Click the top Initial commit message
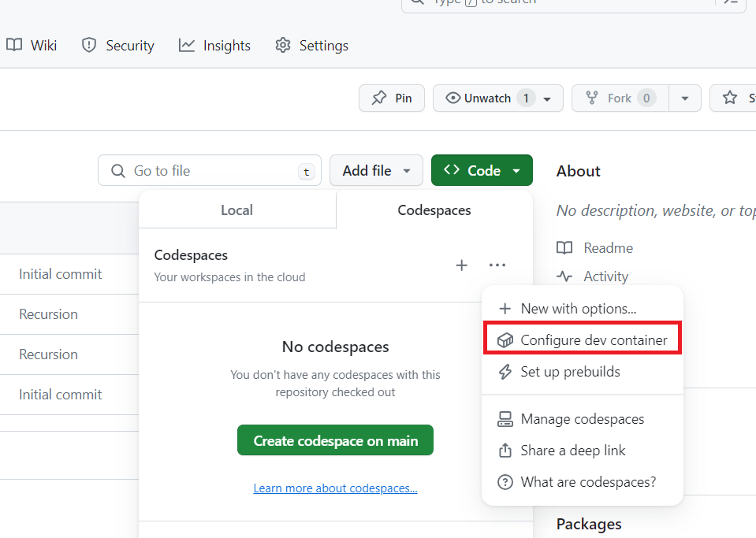This screenshot has height=538, width=756. tap(60, 274)
